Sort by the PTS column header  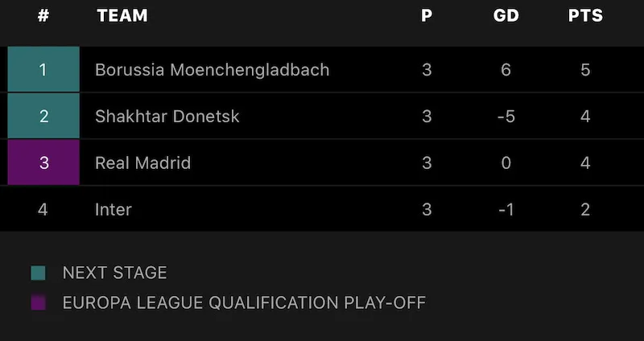point(585,16)
